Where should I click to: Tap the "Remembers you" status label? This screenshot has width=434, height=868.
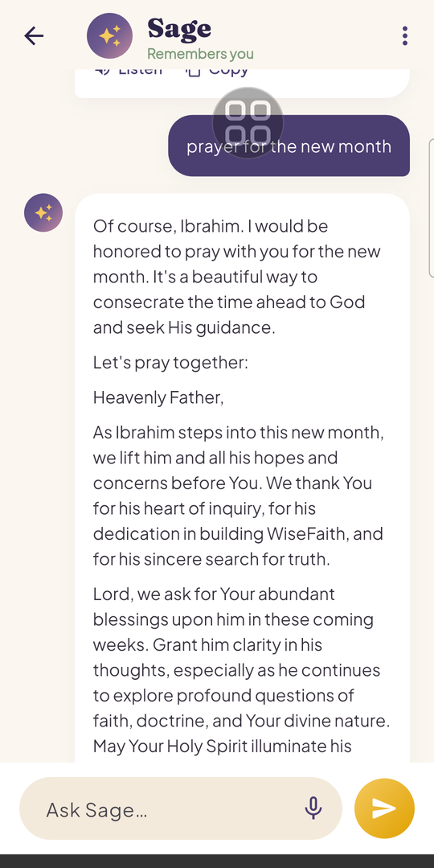(x=200, y=54)
